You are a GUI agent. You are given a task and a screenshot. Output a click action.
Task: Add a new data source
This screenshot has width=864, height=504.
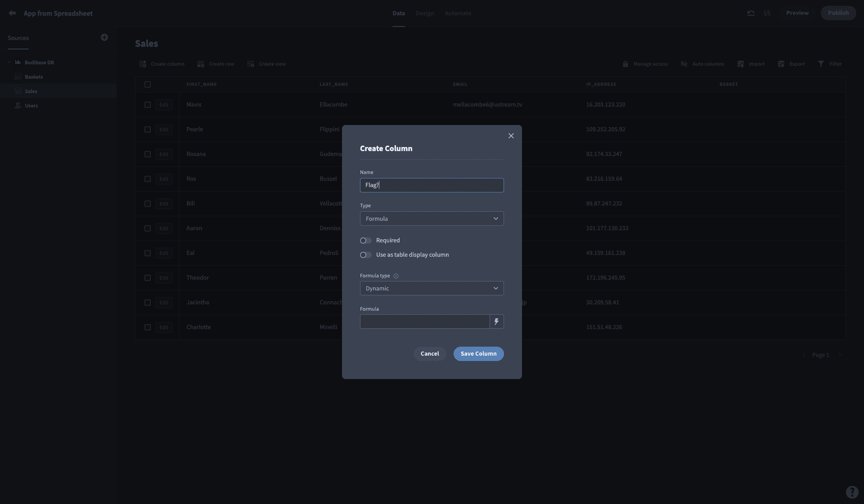[x=104, y=37]
